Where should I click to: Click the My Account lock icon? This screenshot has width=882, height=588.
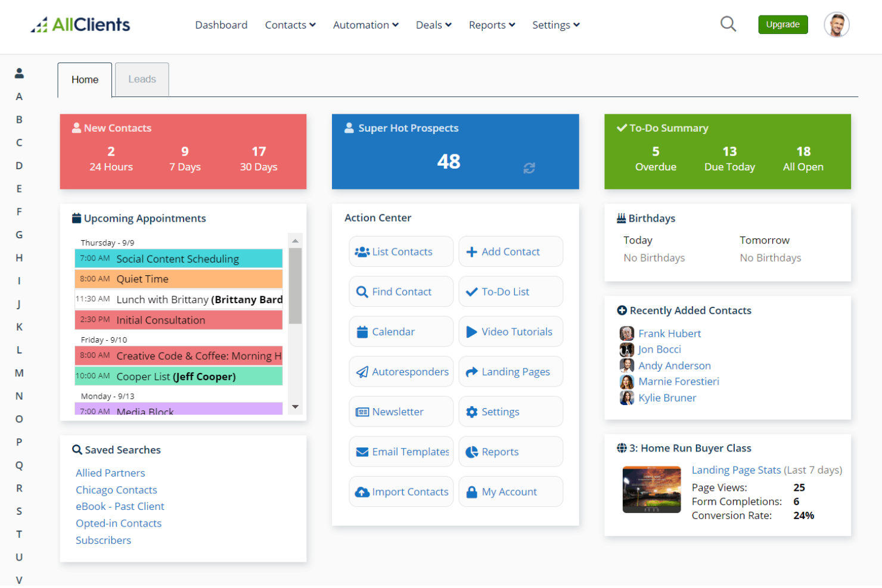471,491
